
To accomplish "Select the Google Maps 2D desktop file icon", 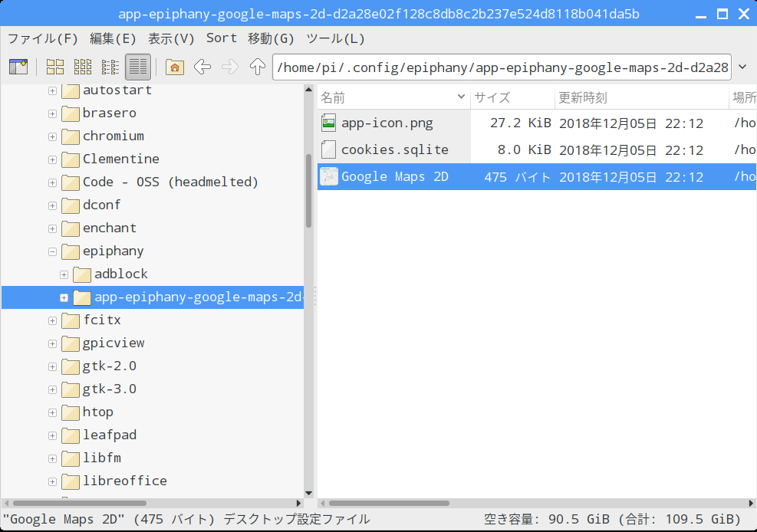I will click(329, 176).
